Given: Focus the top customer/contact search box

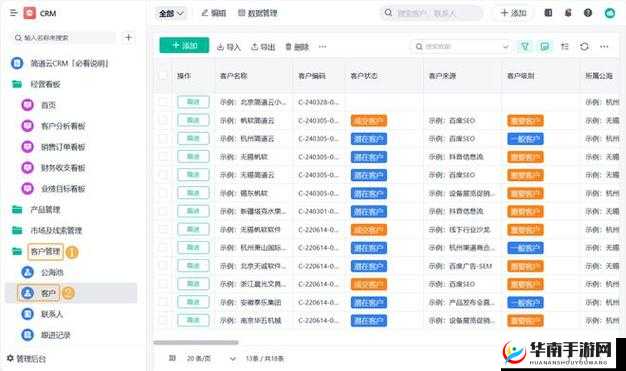Looking at the screenshot, I should click(431, 13).
